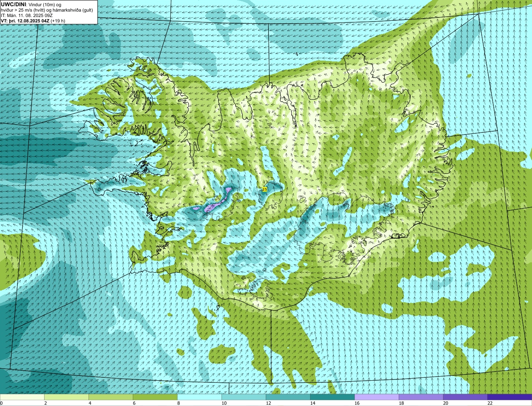Click legend scale label "10"
The image size is (532, 406).
click(x=224, y=403)
